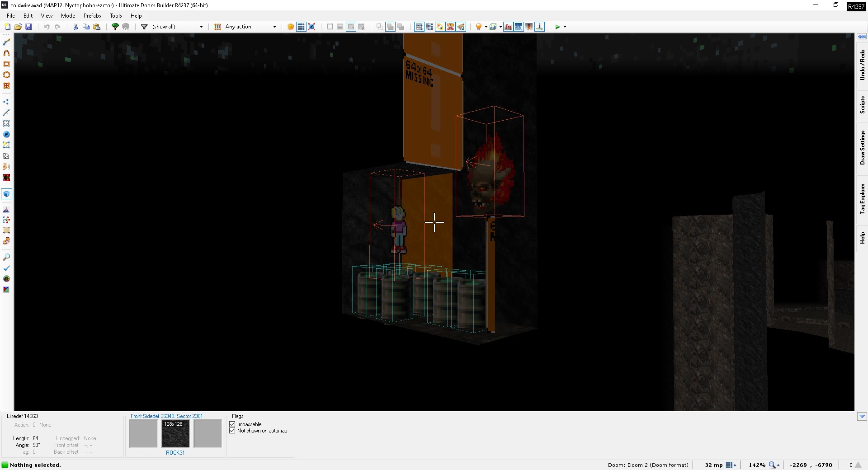Click the green tree prefab icon
Viewport: 868px width, 470px height.
coord(115,27)
